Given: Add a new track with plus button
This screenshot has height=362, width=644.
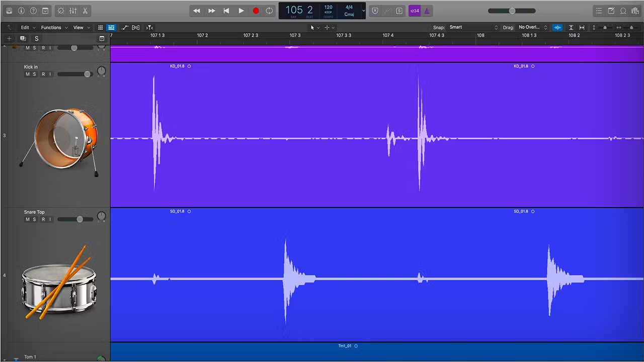Looking at the screenshot, I should click(x=9, y=39).
